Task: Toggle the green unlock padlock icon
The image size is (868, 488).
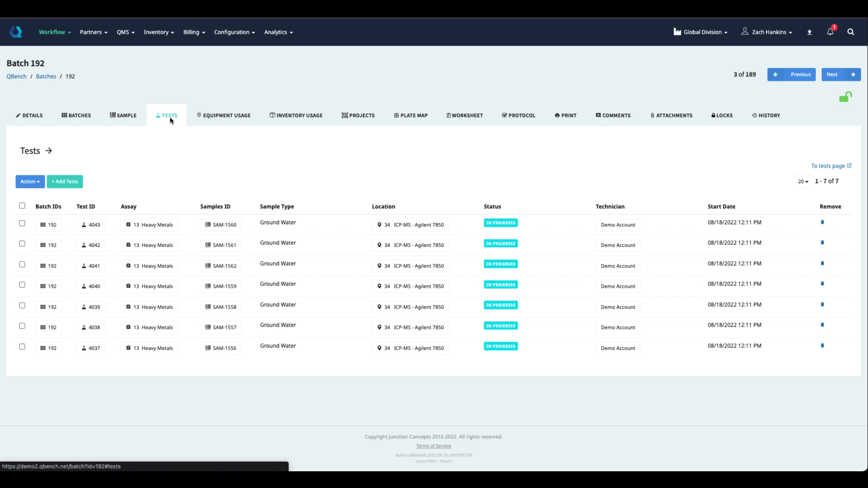Action: pos(845,97)
